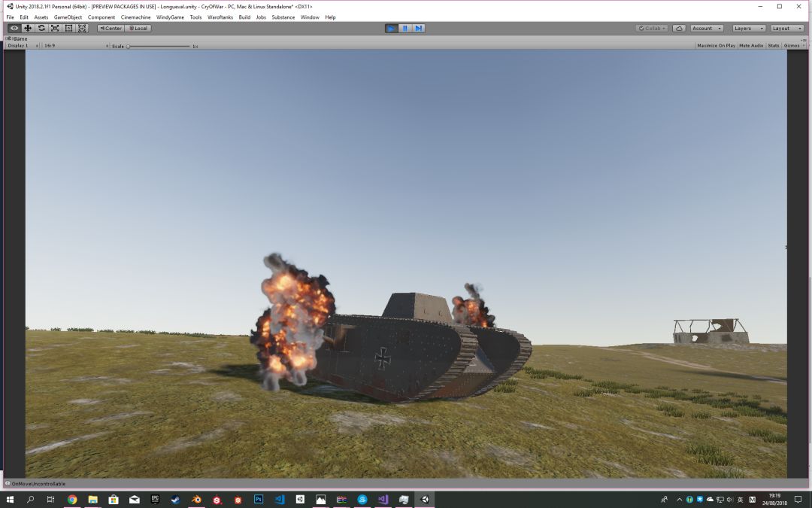
Task: Open the notification center icon
Action: 798,500
